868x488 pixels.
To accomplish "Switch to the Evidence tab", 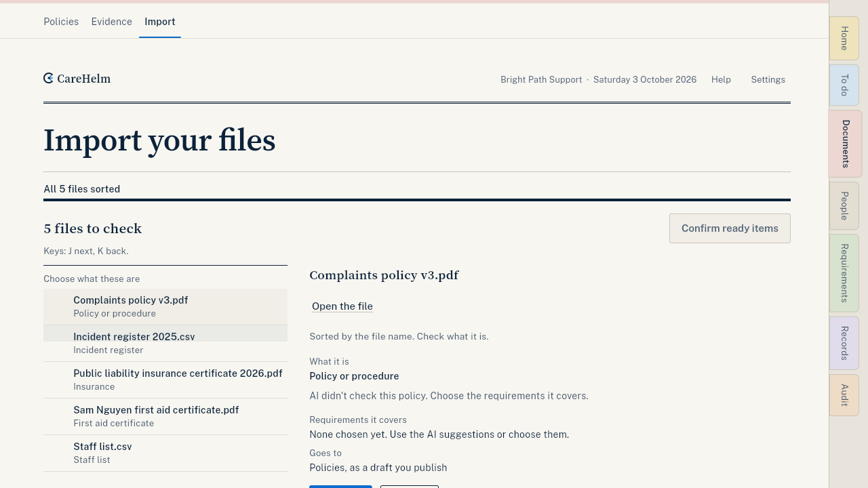I will 112,22.
